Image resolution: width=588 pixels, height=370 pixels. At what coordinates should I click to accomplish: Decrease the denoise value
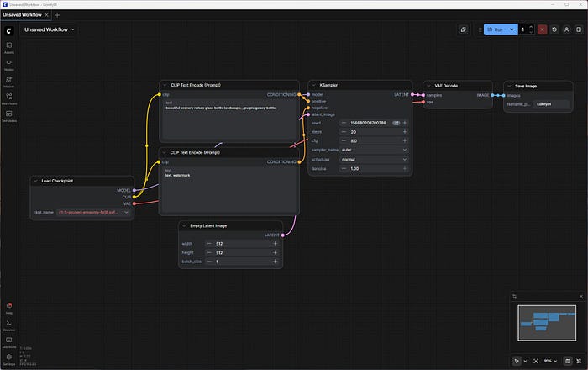coord(344,169)
